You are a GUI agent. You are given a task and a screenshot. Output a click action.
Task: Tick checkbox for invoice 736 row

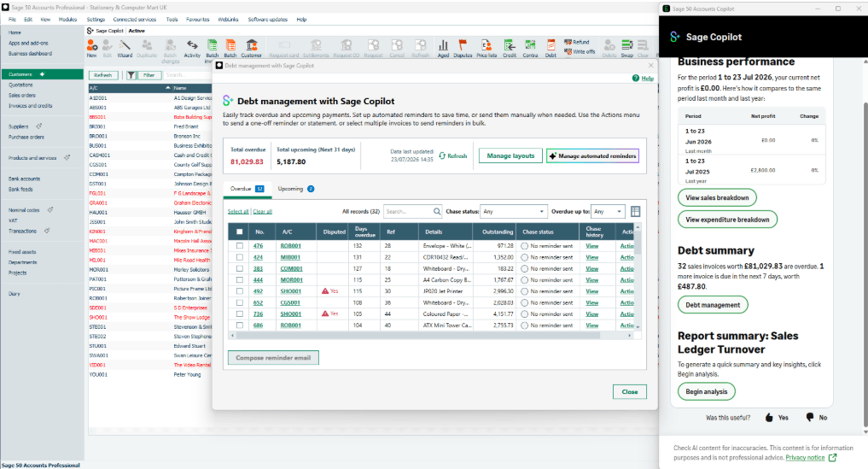pos(240,314)
